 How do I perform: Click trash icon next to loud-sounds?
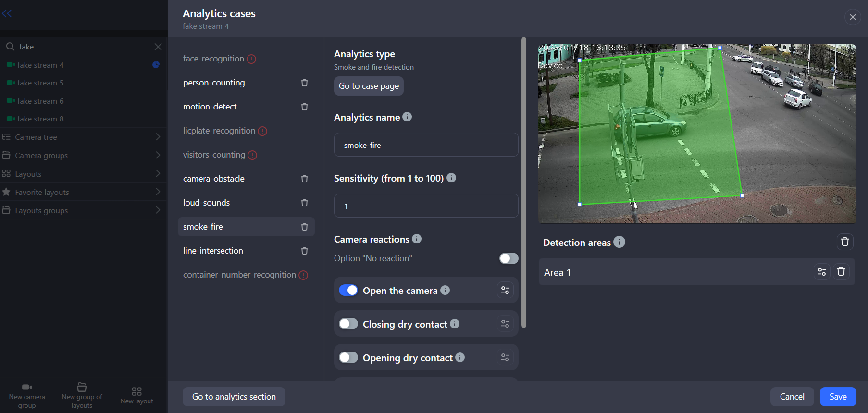tap(304, 203)
